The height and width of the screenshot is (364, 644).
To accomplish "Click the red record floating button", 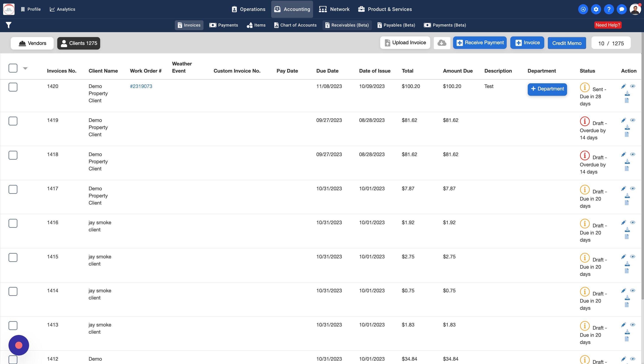I will [x=19, y=345].
